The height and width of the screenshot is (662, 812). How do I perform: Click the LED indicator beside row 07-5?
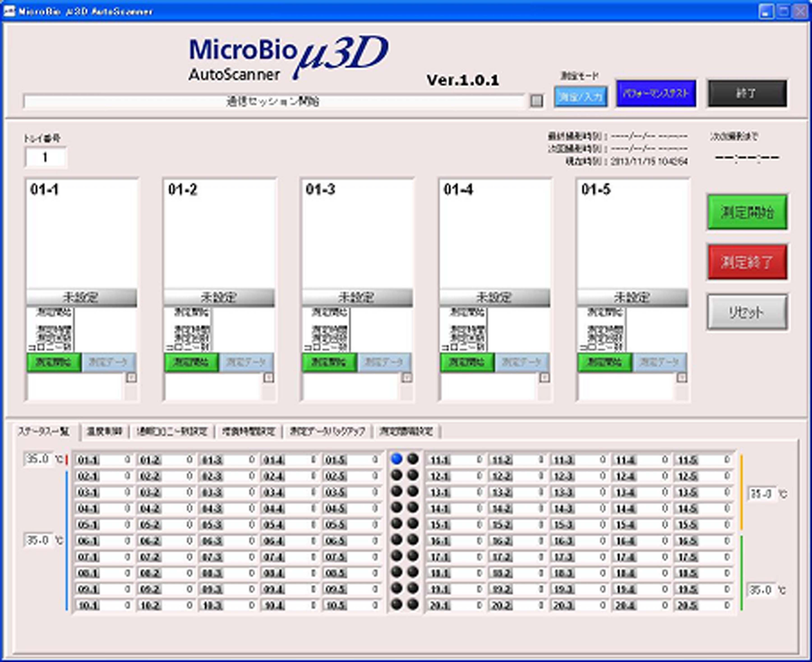coord(397,556)
